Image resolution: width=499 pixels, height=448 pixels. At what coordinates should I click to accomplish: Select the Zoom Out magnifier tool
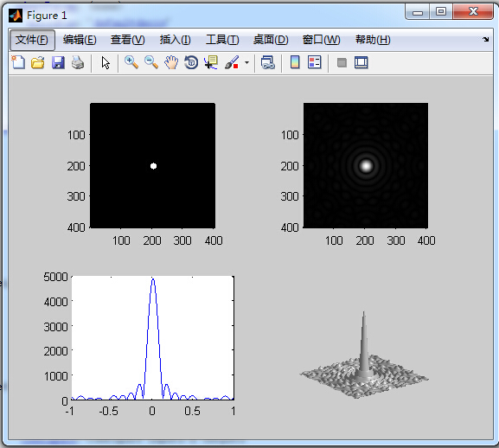(x=151, y=62)
